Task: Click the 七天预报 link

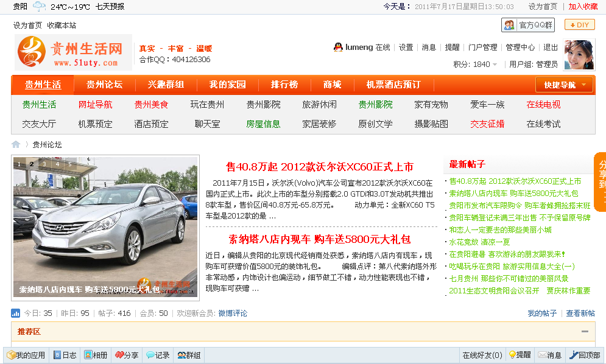Action: pyautogui.click(x=110, y=7)
